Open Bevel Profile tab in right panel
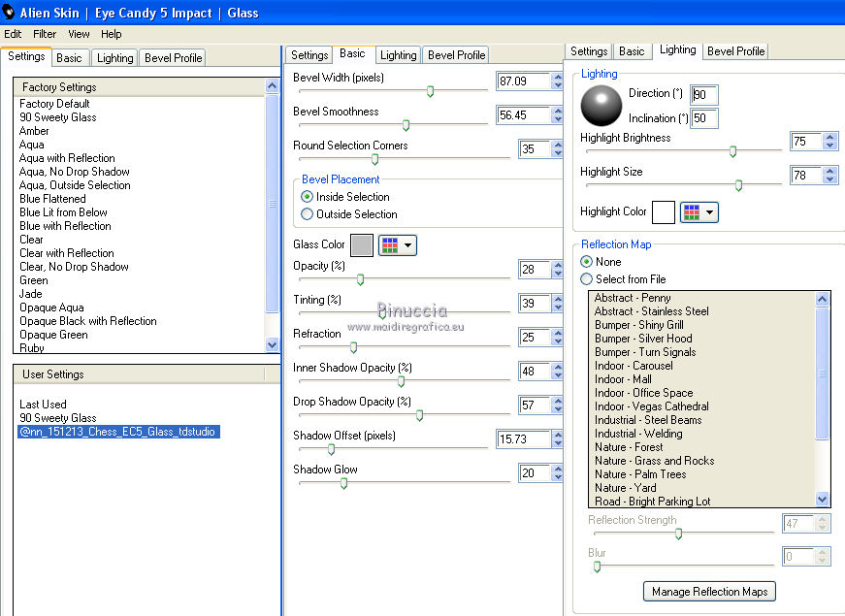The image size is (845, 616). point(735,51)
